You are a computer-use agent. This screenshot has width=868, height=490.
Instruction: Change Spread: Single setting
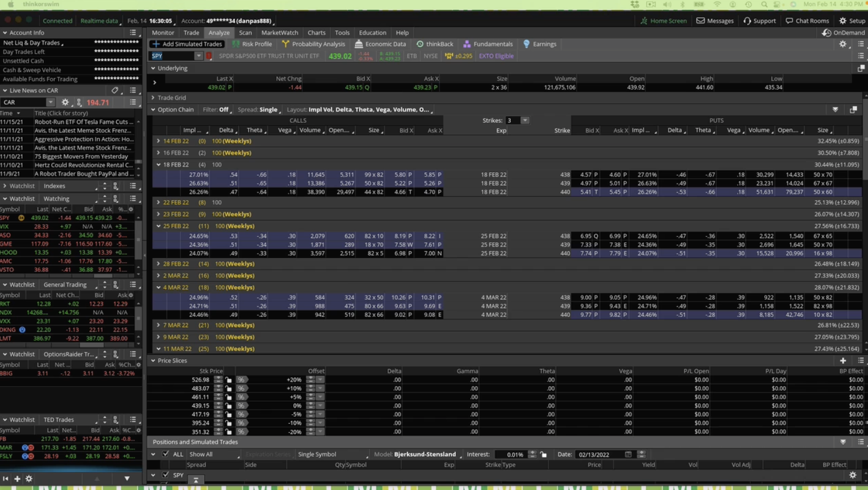(x=259, y=109)
